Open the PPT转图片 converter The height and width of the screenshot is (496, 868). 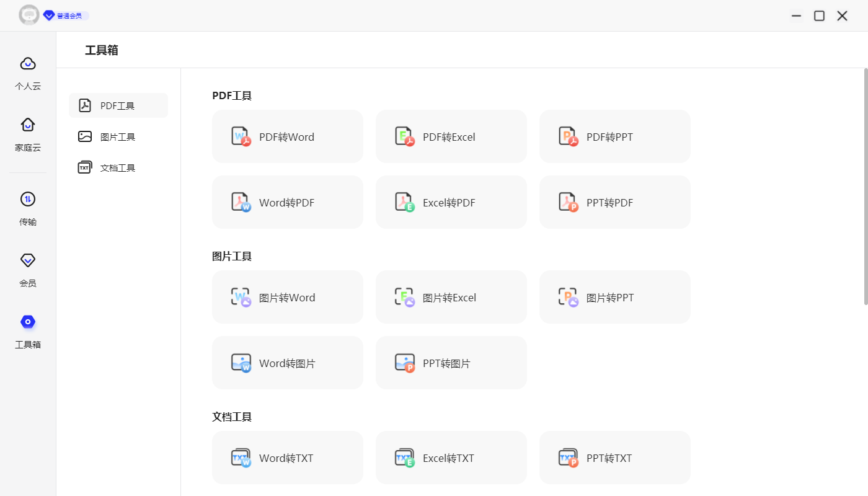(x=451, y=363)
